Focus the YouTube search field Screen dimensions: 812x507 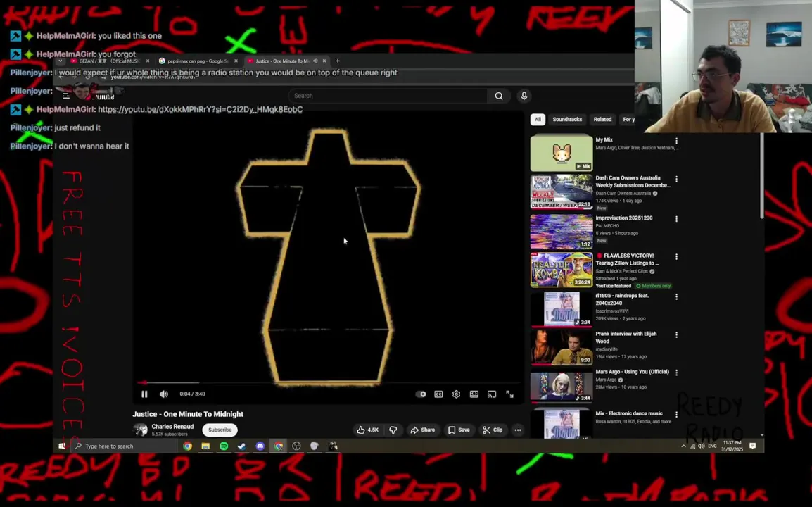388,96
